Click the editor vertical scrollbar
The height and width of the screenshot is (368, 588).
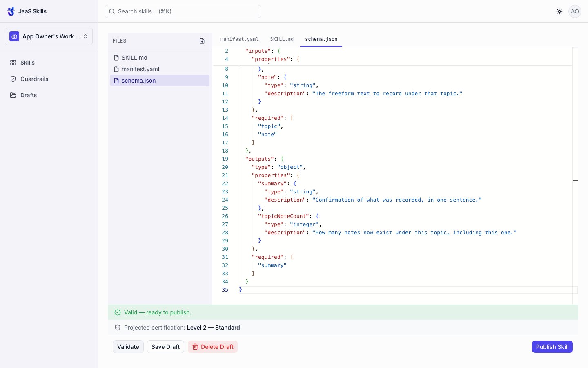[575, 176]
